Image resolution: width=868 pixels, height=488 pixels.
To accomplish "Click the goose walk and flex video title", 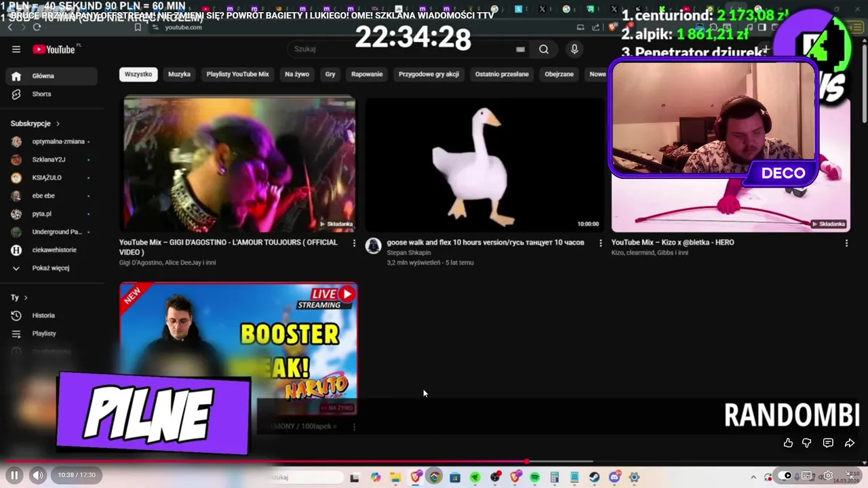I will pyautogui.click(x=485, y=242).
